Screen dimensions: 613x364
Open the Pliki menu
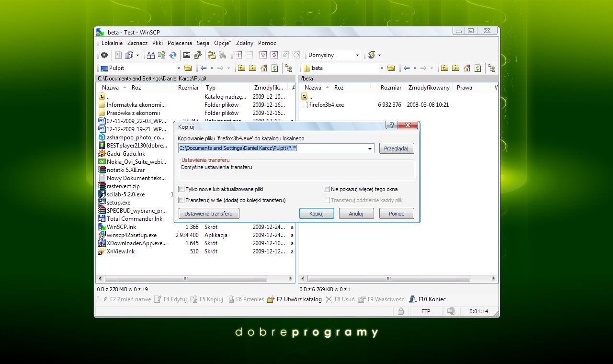pos(158,43)
